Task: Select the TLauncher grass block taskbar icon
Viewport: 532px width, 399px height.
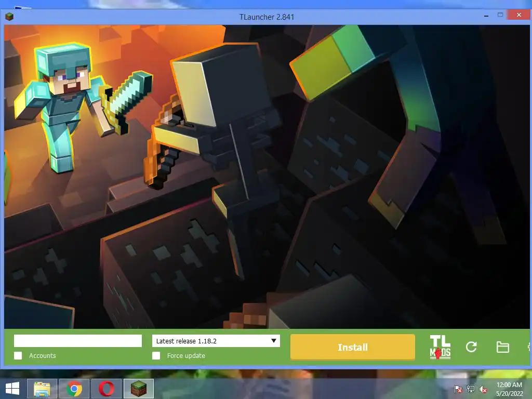Action: click(x=139, y=389)
